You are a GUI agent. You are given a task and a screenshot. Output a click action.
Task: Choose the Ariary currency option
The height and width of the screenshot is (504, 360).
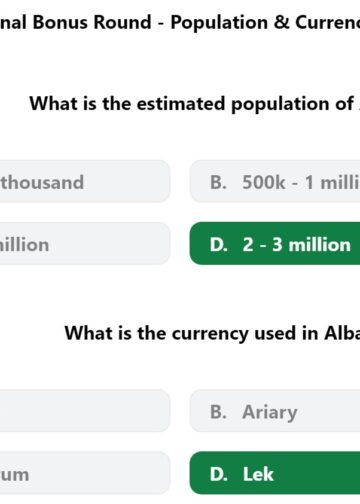[275, 411]
